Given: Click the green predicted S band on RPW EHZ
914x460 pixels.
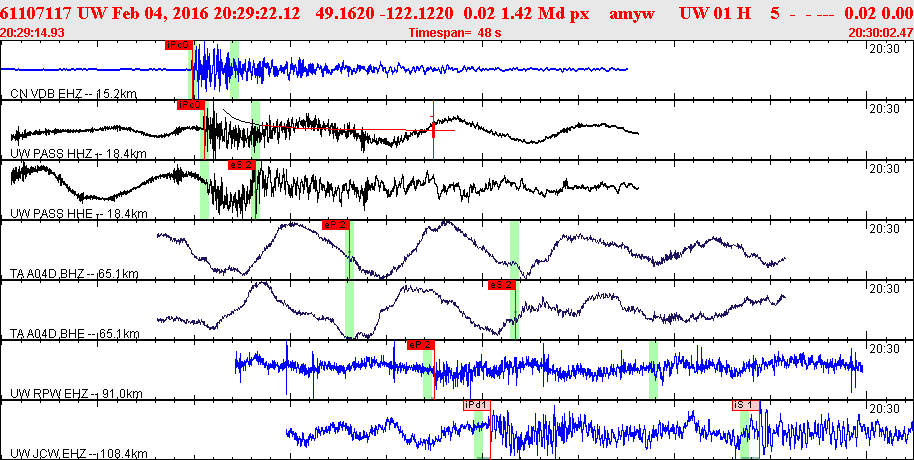Looking at the screenshot, I should coord(653,370).
